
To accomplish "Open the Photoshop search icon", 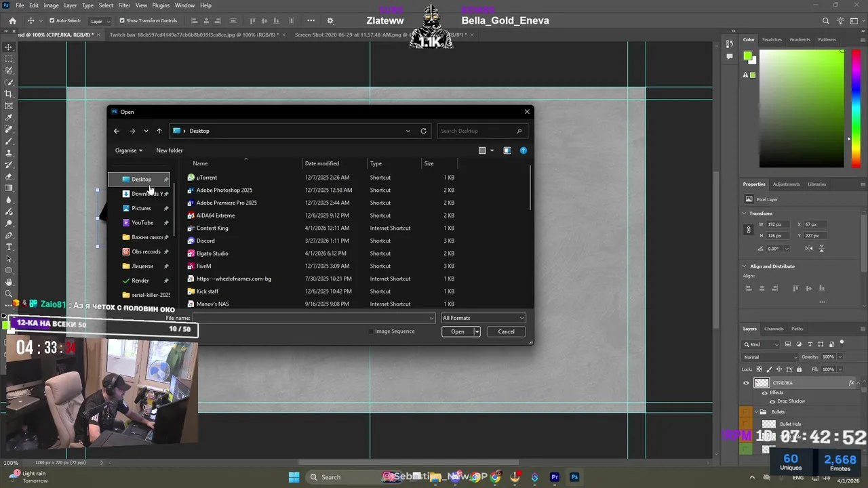I will [826, 21].
